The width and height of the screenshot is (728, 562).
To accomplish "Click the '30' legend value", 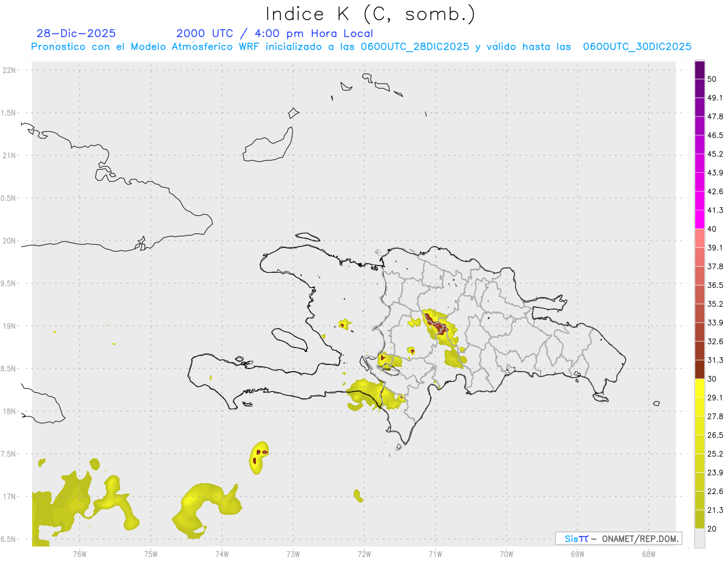I will pyautogui.click(x=712, y=379).
